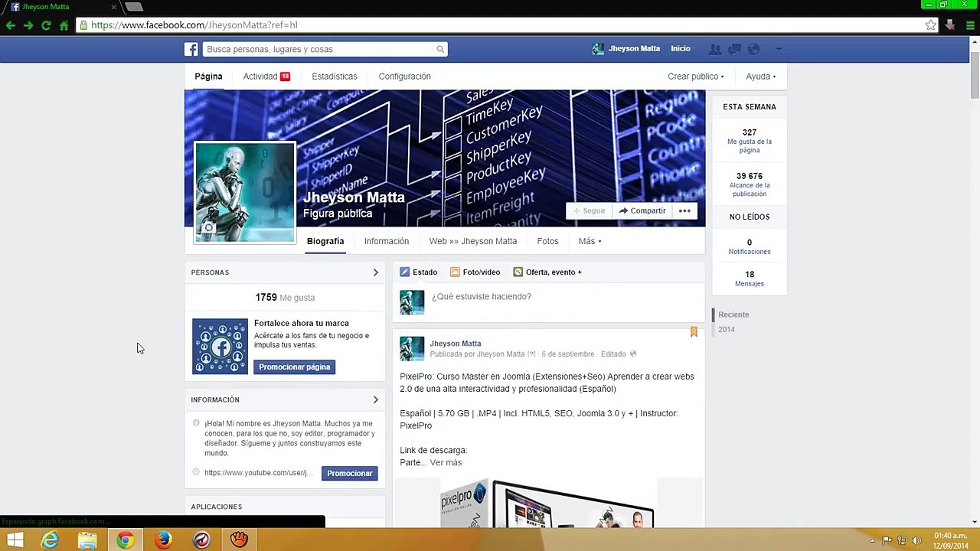The width and height of the screenshot is (980, 551).
Task: Click the search magnifier icon
Action: point(440,49)
